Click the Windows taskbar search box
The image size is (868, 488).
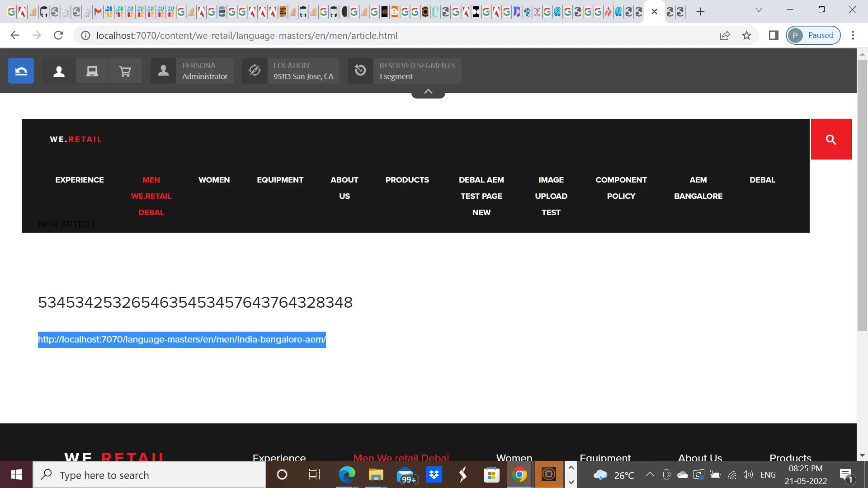(x=149, y=475)
